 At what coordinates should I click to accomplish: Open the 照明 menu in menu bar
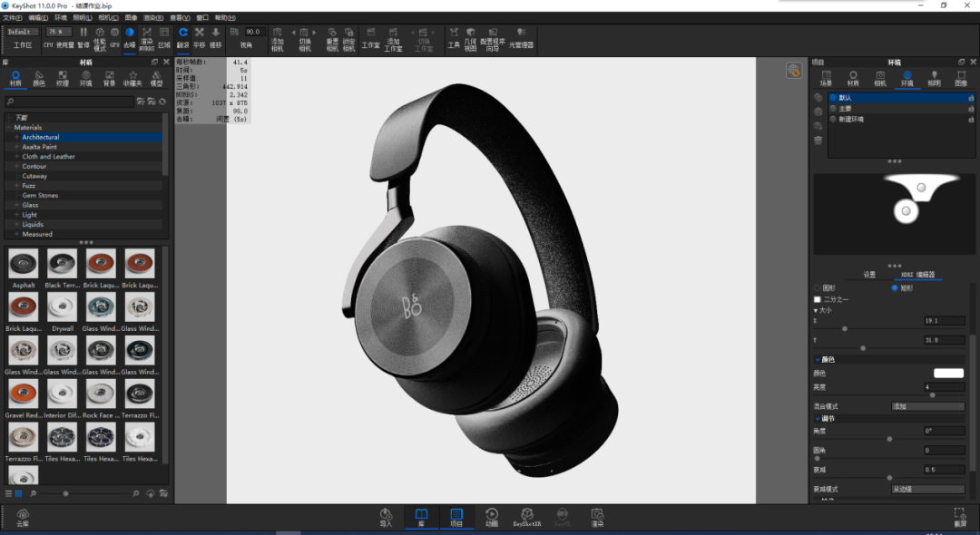[x=82, y=17]
